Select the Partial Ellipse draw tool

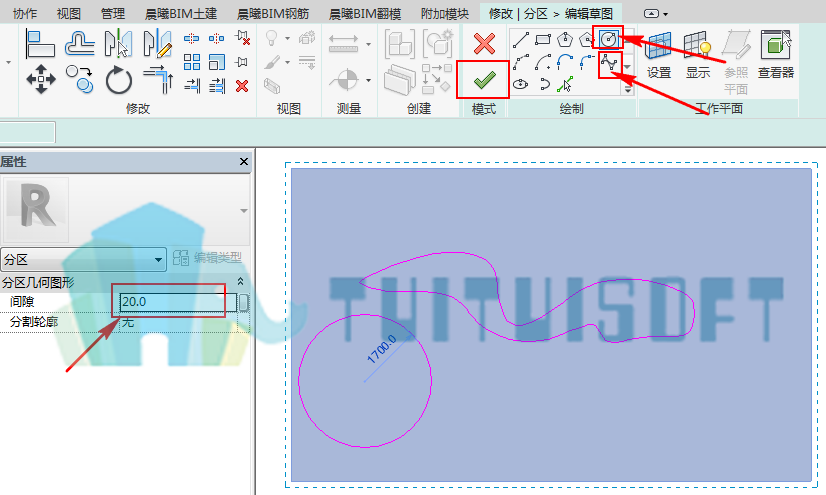(x=544, y=84)
